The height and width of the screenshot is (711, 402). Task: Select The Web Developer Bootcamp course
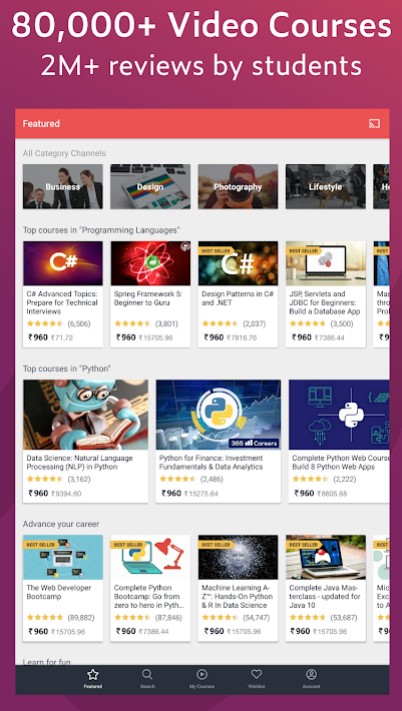[63, 588]
